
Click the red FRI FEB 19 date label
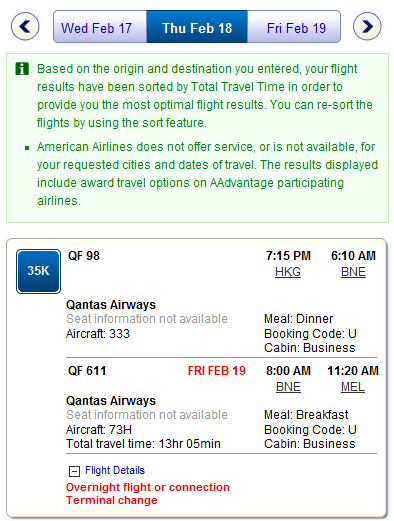[217, 371]
